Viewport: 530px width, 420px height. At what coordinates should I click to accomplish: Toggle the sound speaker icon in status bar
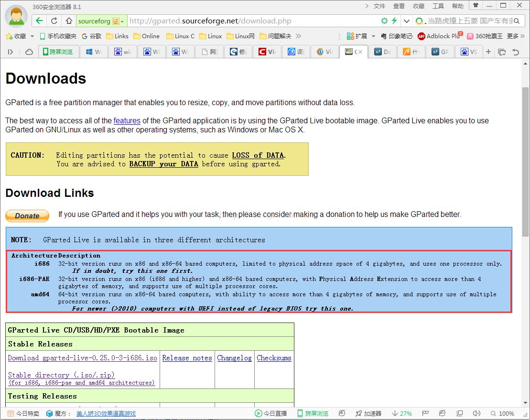[476, 413]
